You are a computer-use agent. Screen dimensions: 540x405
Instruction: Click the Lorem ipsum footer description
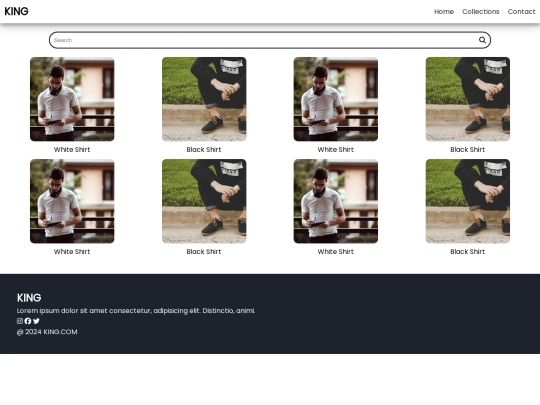point(136,311)
